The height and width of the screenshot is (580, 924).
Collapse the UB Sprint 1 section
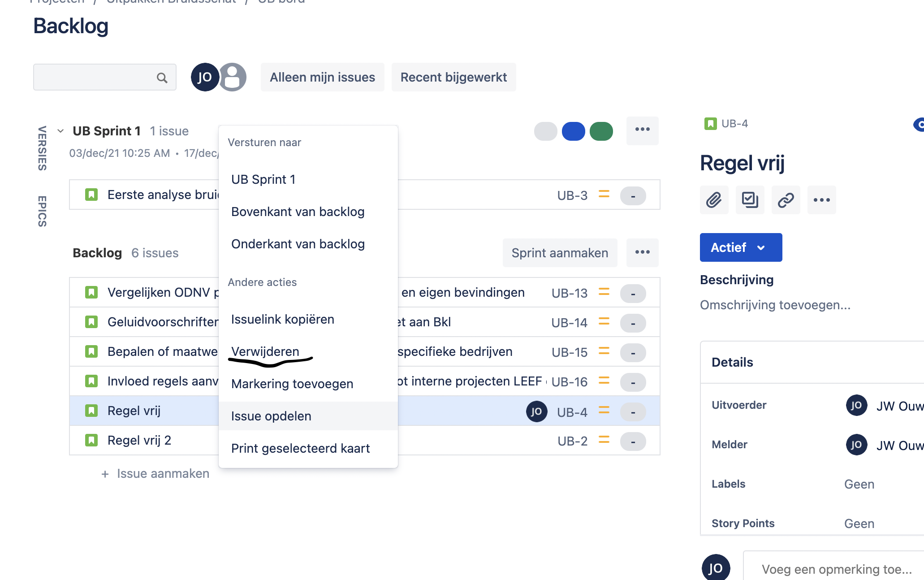click(x=60, y=130)
